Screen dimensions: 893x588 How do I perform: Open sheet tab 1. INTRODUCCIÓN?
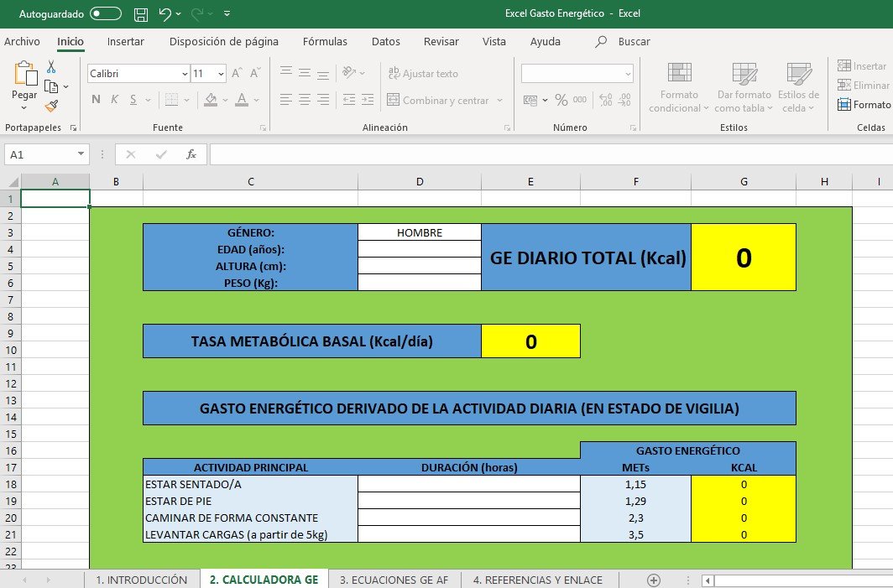click(141, 580)
